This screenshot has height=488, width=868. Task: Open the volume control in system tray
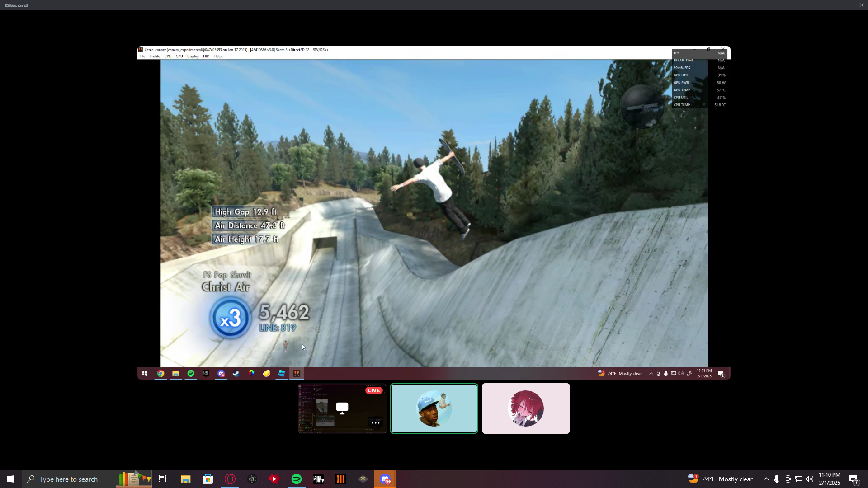click(810, 479)
